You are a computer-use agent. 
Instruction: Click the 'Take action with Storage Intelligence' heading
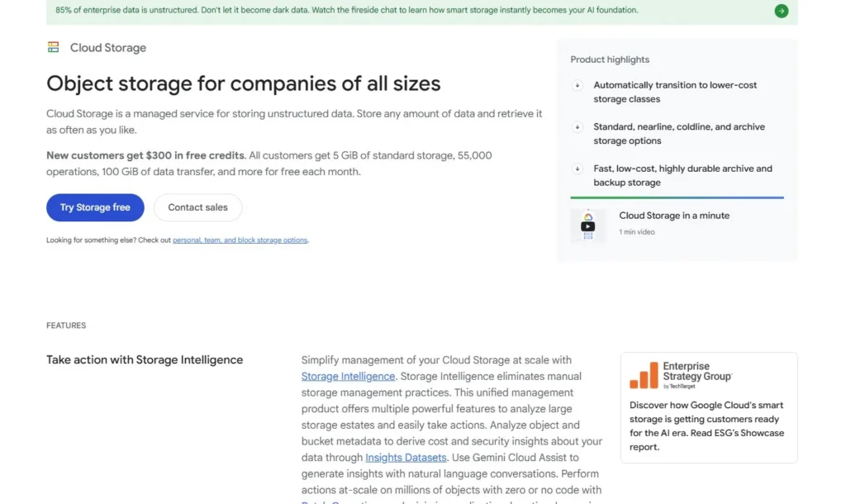click(x=145, y=359)
